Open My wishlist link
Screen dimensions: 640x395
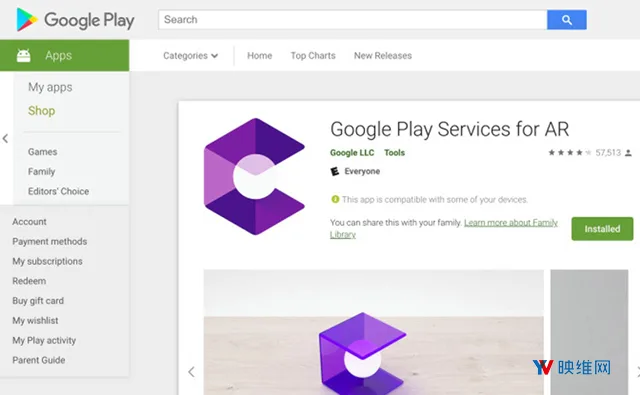point(35,320)
